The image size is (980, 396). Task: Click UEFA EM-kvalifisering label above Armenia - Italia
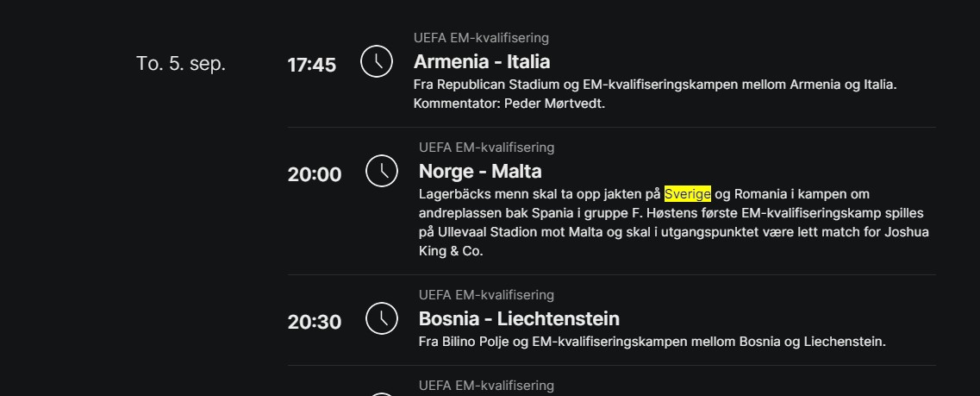click(x=481, y=38)
